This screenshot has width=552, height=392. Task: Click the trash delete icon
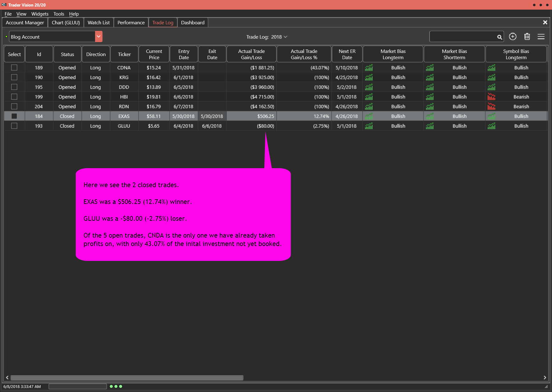tap(527, 36)
